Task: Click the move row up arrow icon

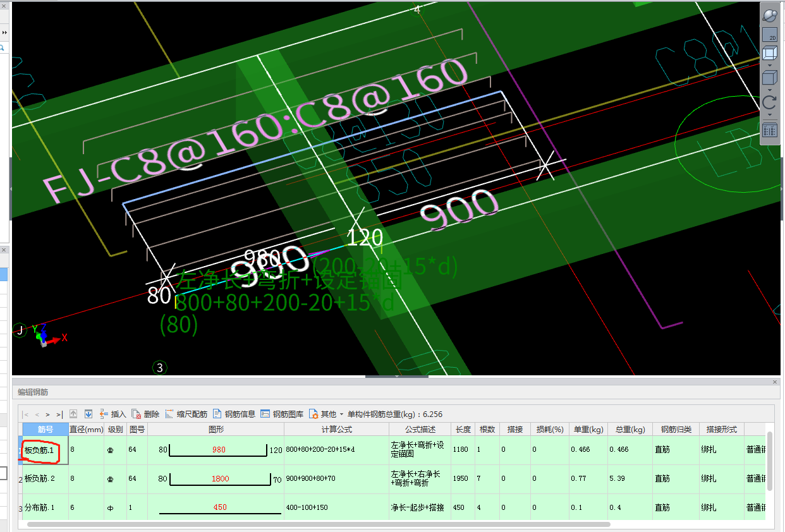Action: coord(73,414)
